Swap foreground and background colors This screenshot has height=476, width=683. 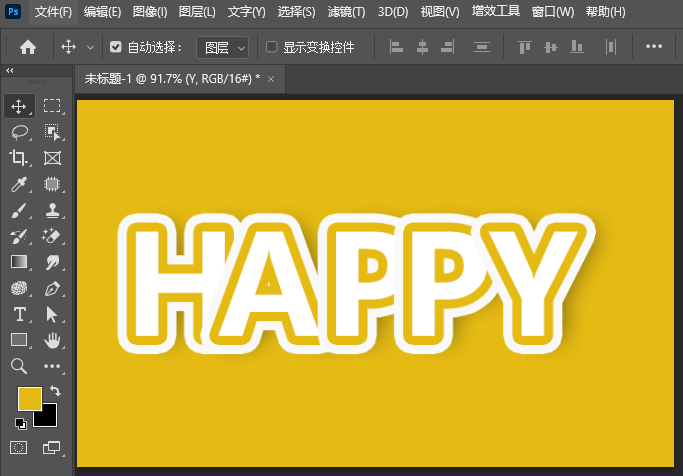(55, 391)
